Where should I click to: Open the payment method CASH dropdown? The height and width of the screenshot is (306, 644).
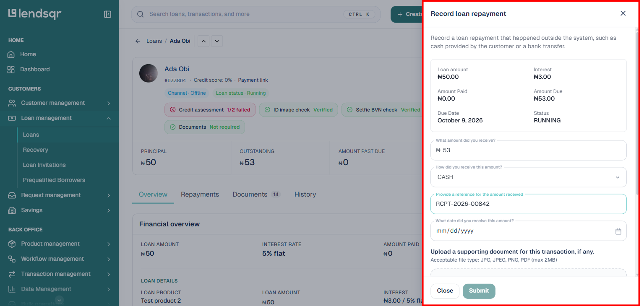[x=529, y=177]
